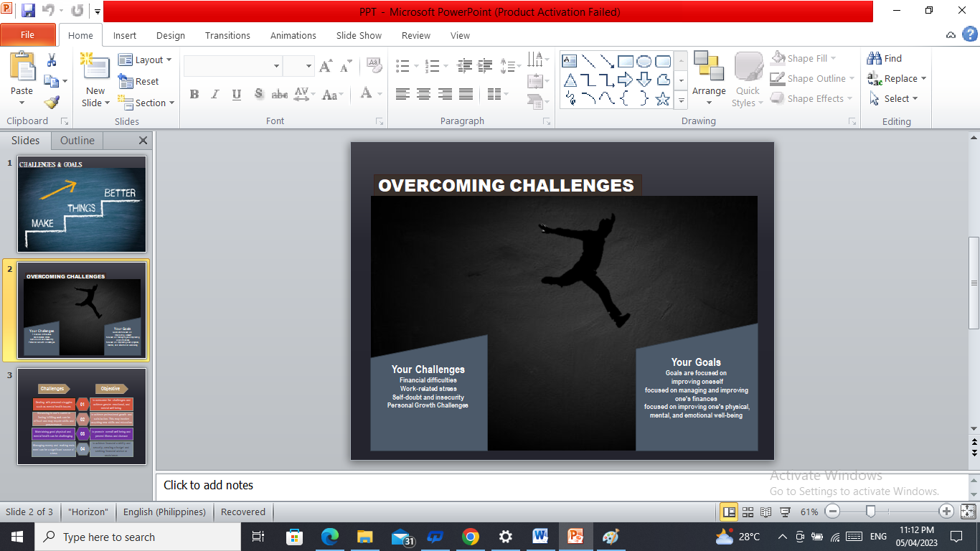
Task: Select the Oval shape in shapes gallery
Action: [644, 61]
